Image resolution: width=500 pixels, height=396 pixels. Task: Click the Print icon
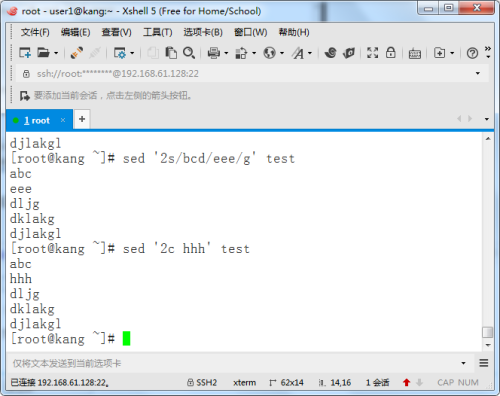[x=214, y=53]
